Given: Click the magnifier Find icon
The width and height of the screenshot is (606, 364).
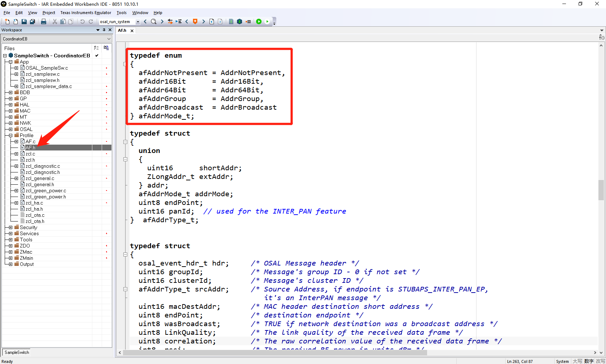Looking at the screenshot, I should [x=154, y=22].
